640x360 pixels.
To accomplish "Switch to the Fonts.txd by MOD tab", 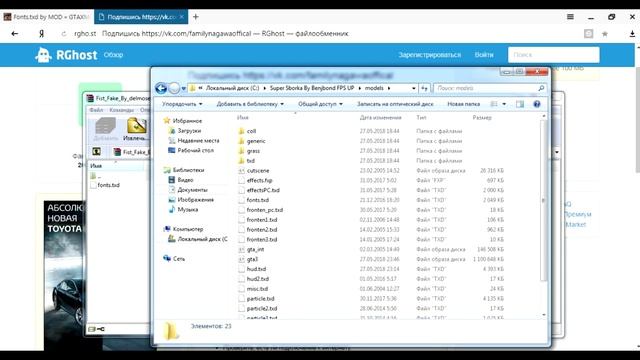I will tap(47, 17).
